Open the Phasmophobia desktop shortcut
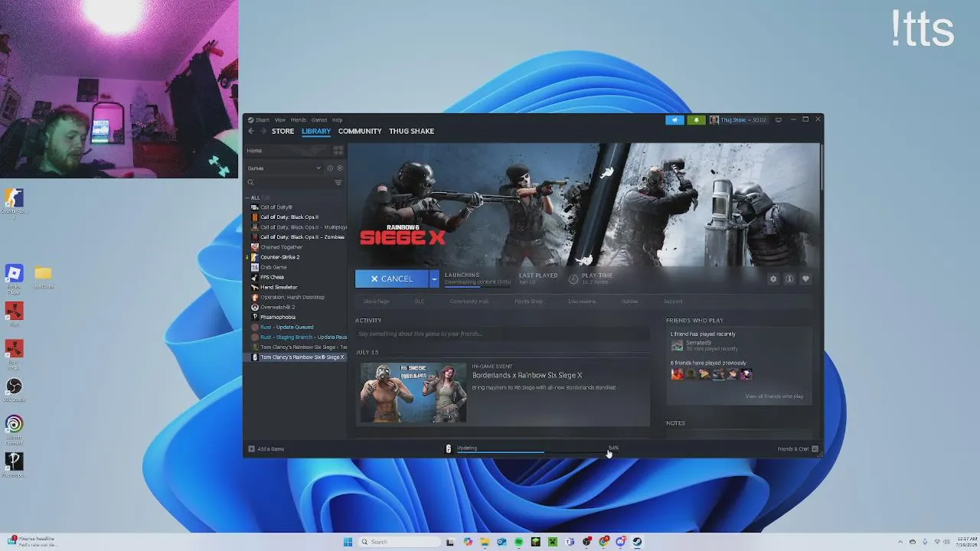 point(14,464)
